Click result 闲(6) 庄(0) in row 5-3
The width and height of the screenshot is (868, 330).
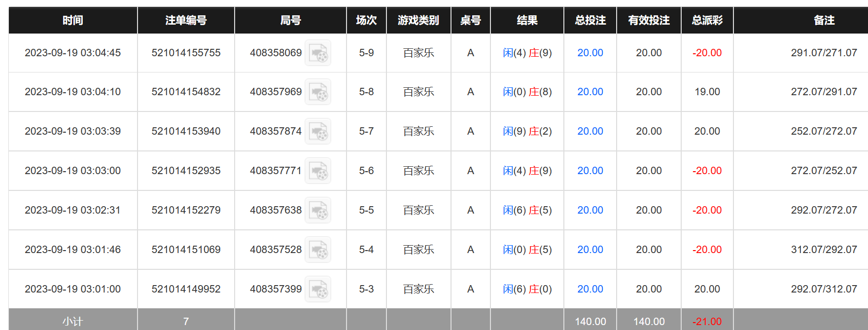(x=527, y=289)
